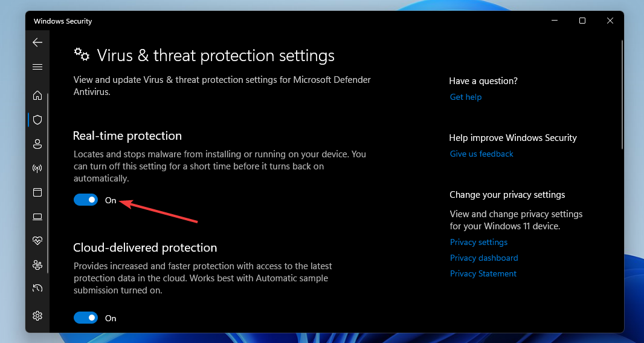Image resolution: width=644 pixels, height=343 pixels.
Task: Open the Privacy settings link
Action: 478,242
